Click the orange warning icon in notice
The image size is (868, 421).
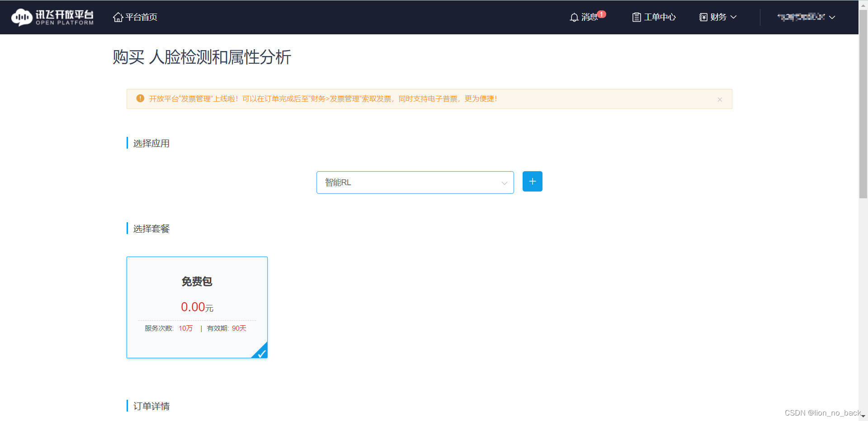pos(140,98)
